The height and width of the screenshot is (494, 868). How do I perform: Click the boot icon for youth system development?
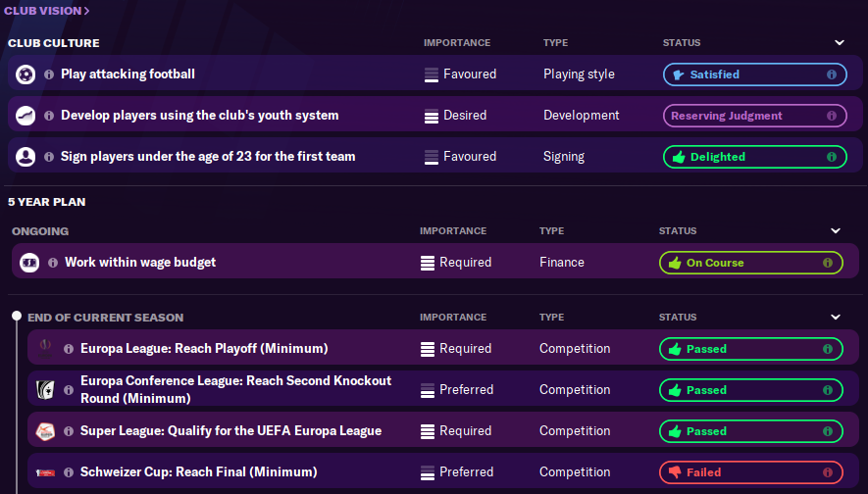click(26, 116)
